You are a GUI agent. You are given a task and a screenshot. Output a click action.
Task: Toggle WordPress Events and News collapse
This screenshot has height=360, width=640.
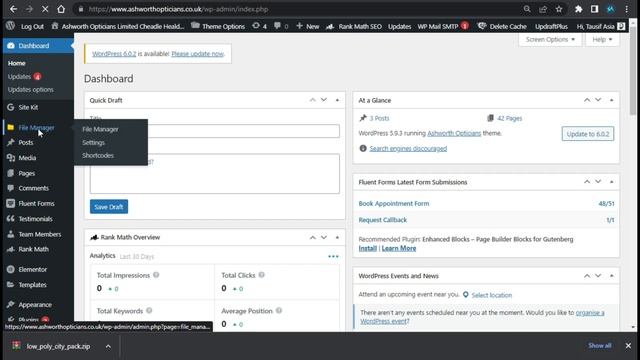(x=611, y=276)
